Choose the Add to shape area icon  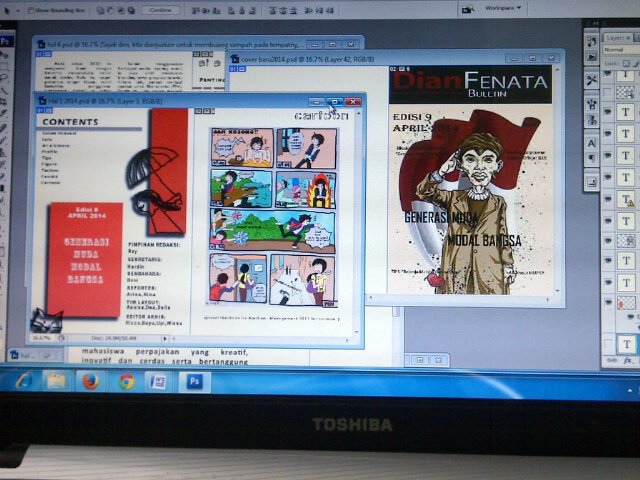coord(101,10)
